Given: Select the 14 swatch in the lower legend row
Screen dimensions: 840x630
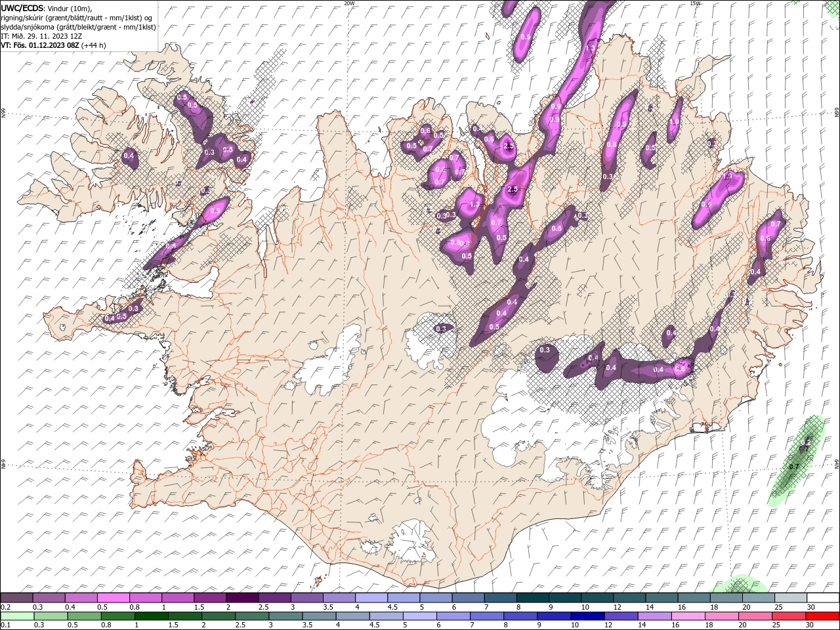Looking at the screenshot, I should click(655, 616).
